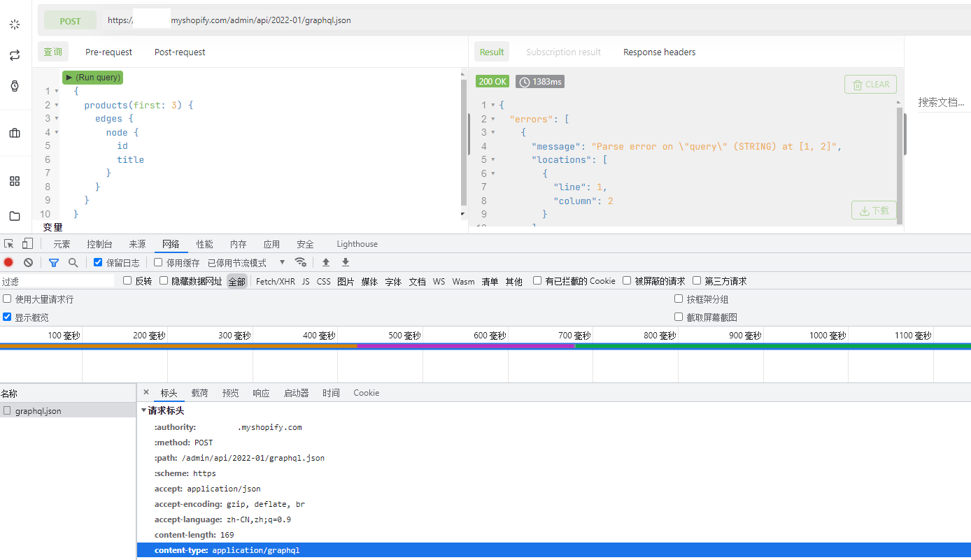Collapse the 请求标头 section
971x560 pixels.
[x=144, y=411]
